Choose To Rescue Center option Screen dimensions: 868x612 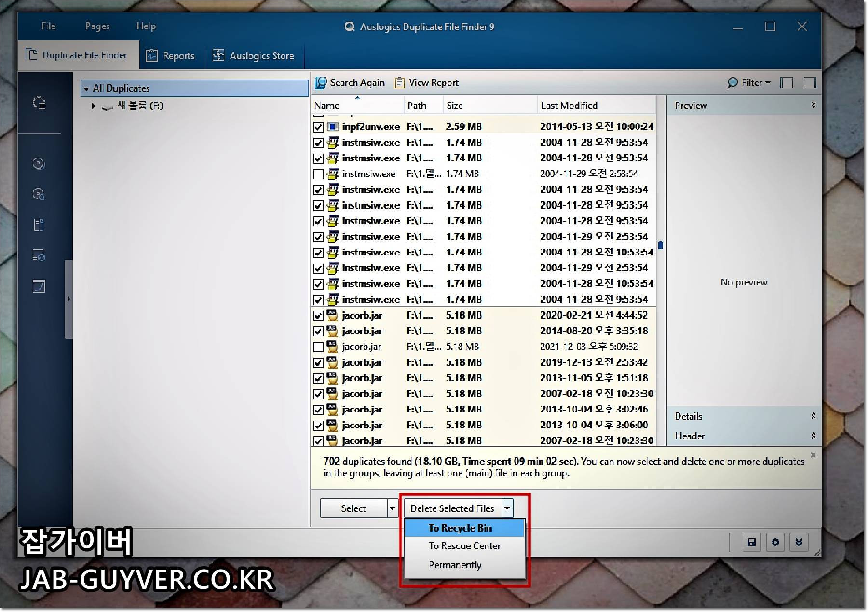464,546
